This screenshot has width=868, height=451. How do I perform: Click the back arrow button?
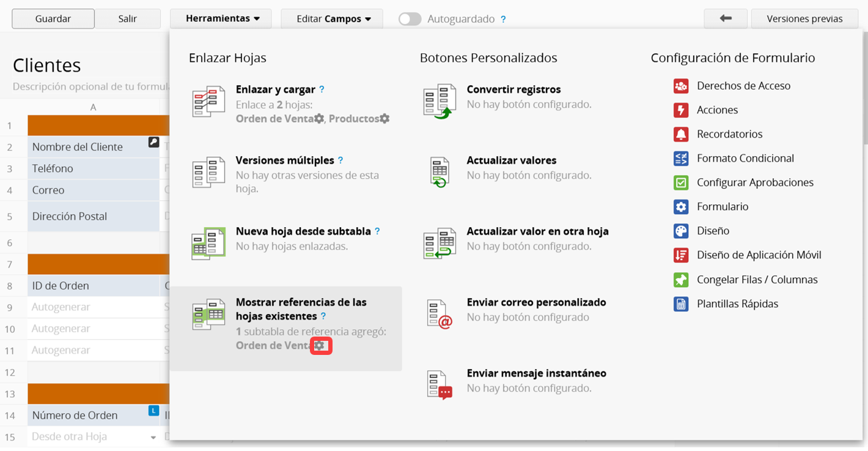tap(726, 19)
